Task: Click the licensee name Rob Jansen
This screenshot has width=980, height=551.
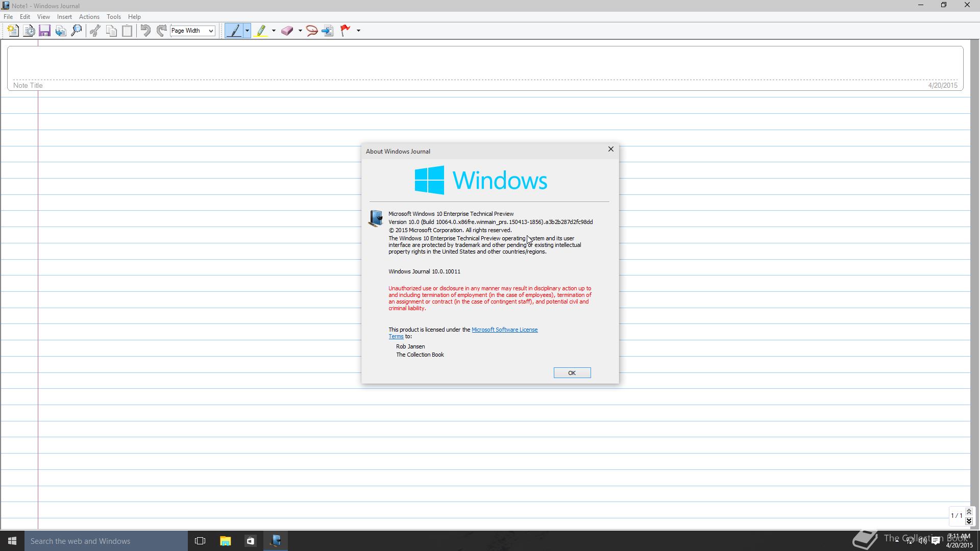Action: (410, 346)
